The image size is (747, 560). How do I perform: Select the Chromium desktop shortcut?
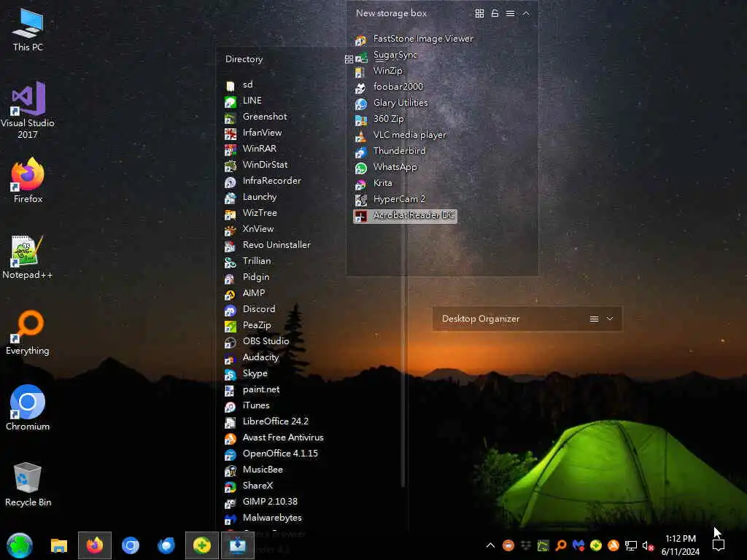[x=28, y=408]
